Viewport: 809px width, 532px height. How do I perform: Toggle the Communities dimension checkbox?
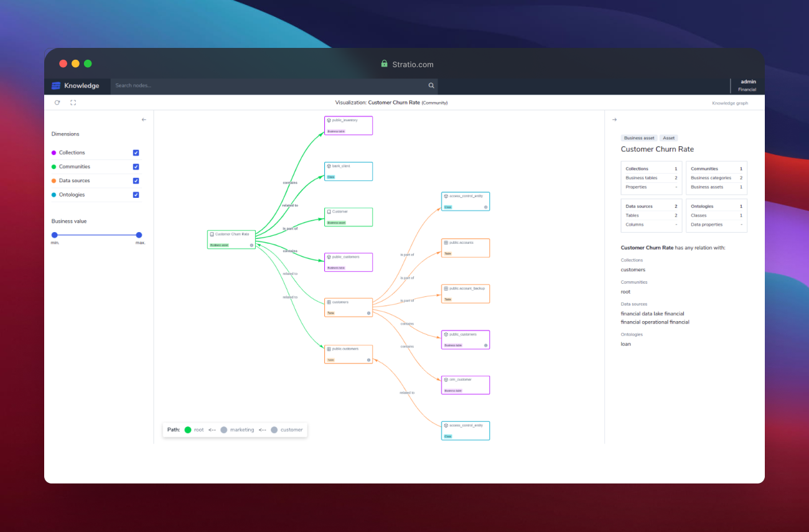click(136, 167)
